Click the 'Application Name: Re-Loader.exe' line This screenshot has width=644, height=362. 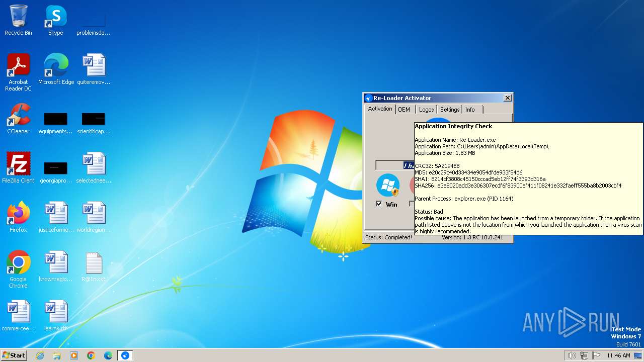click(x=455, y=140)
